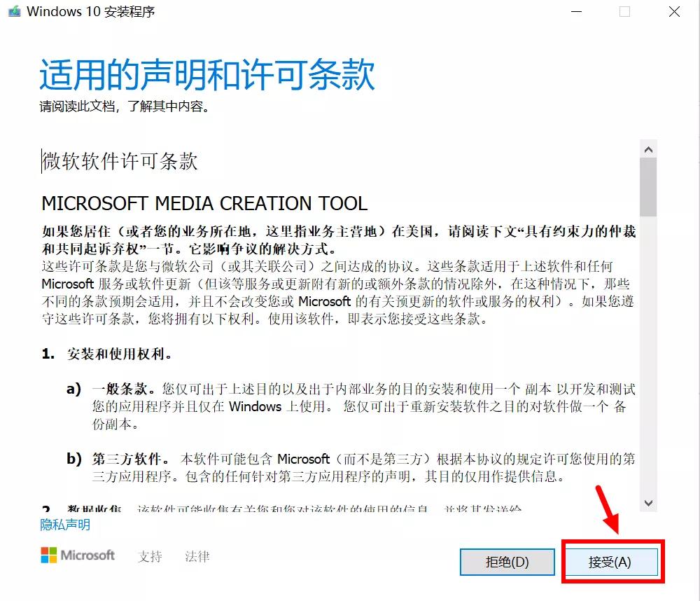Open the 法律 legal link

tap(195, 556)
